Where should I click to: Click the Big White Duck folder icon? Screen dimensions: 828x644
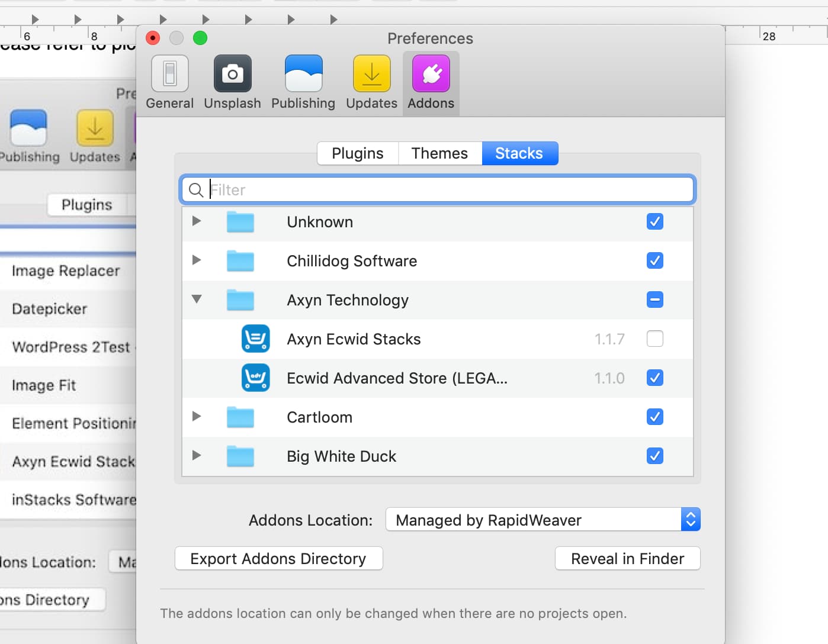point(240,456)
